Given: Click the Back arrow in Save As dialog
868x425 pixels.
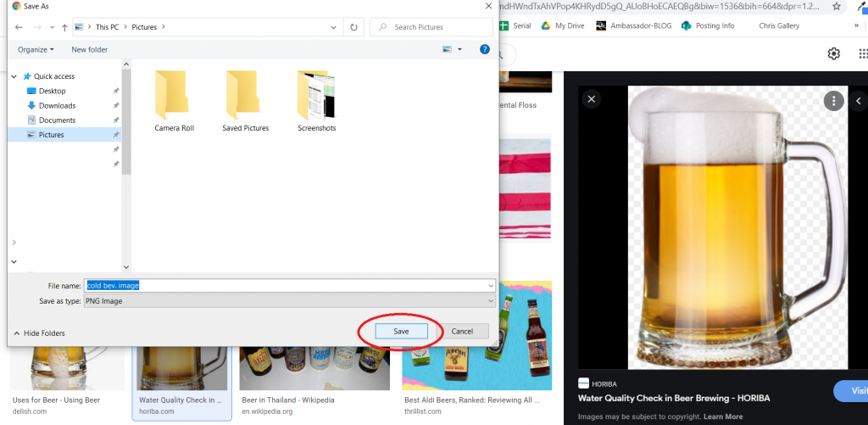Looking at the screenshot, I should [19, 27].
